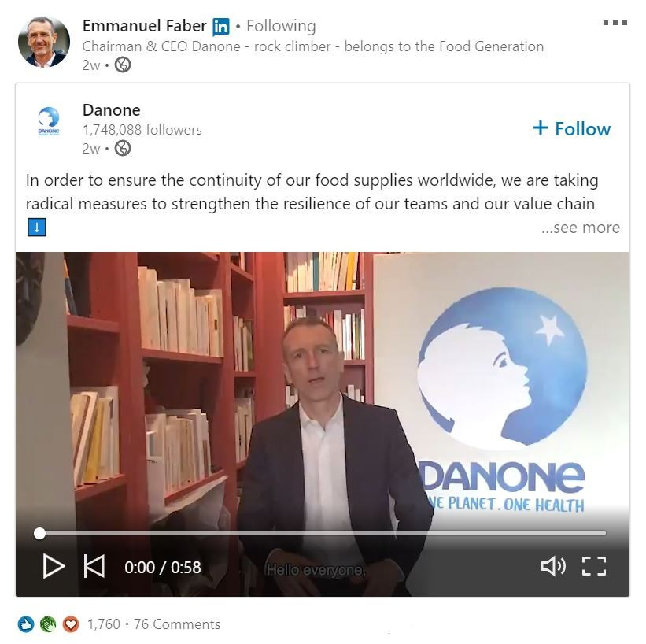Toggle fullscreen video mode
Image resolution: width=646 pixels, height=644 pixels.
[594, 566]
